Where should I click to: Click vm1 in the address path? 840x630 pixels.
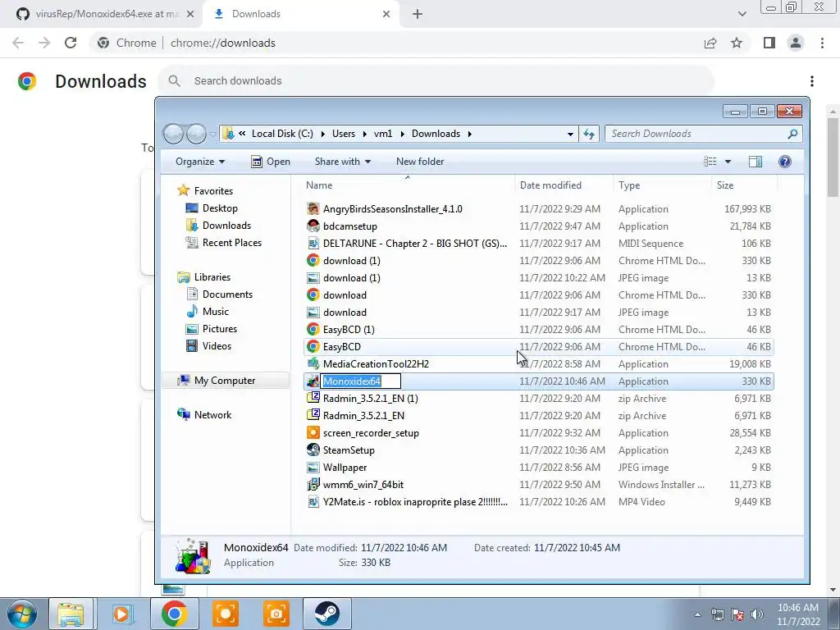point(383,134)
